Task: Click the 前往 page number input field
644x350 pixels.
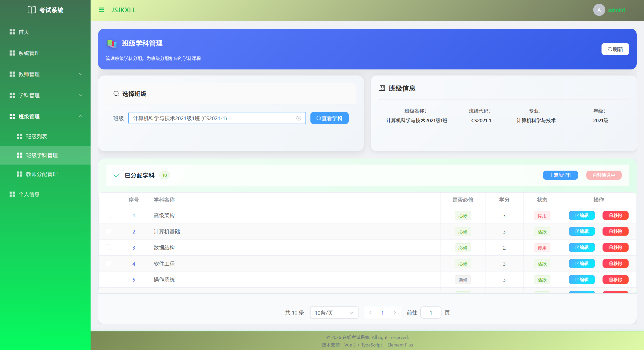Action: point(431,313)
